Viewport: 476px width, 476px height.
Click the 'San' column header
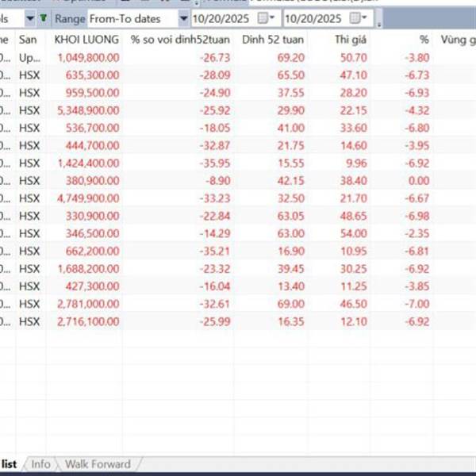[28, 39]
